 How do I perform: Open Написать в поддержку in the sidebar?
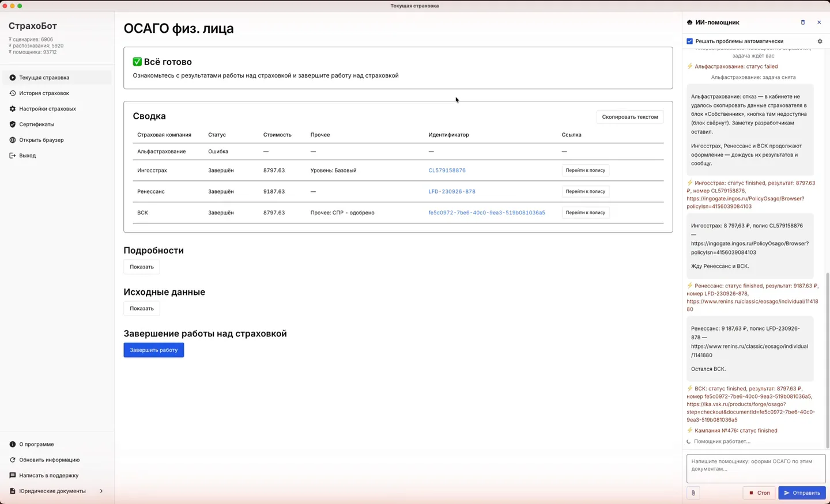(57, 476)
